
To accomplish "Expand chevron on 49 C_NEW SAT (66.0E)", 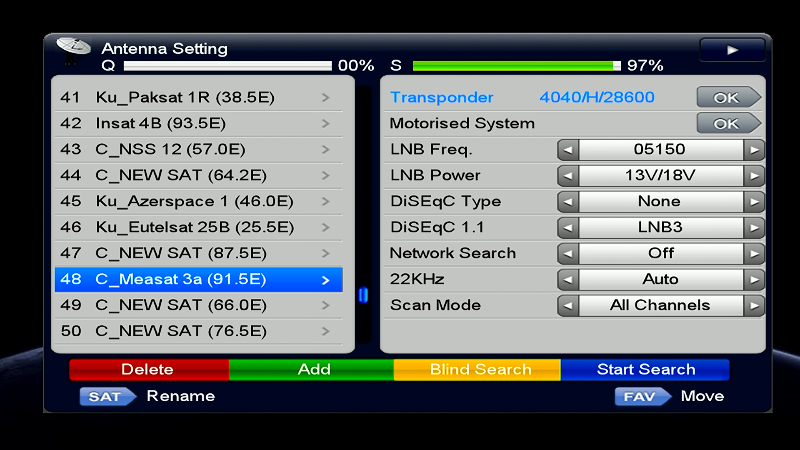I will pos(326,306).
